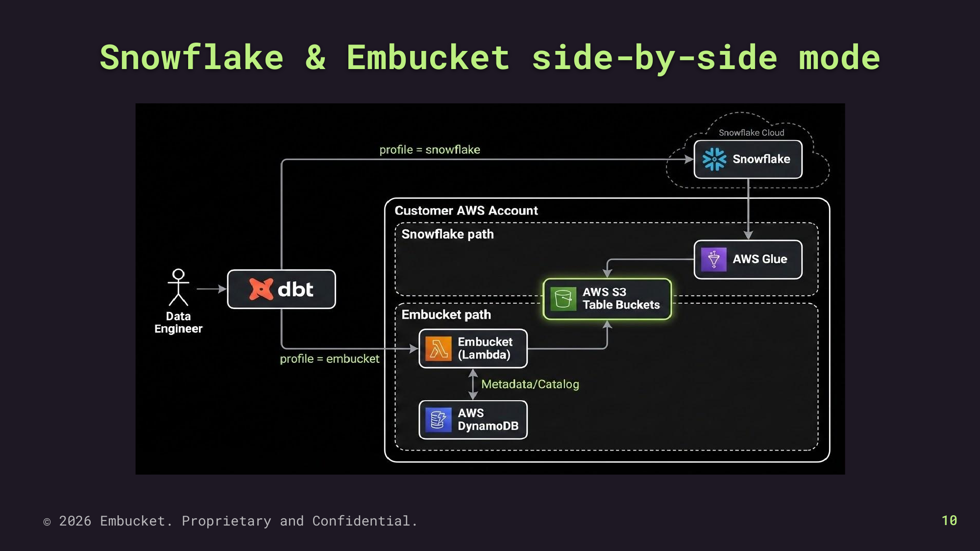This screenshot has width=980, height=551.
Task: Click the 'Snowflake path' label
Action: tap(447, 234)
